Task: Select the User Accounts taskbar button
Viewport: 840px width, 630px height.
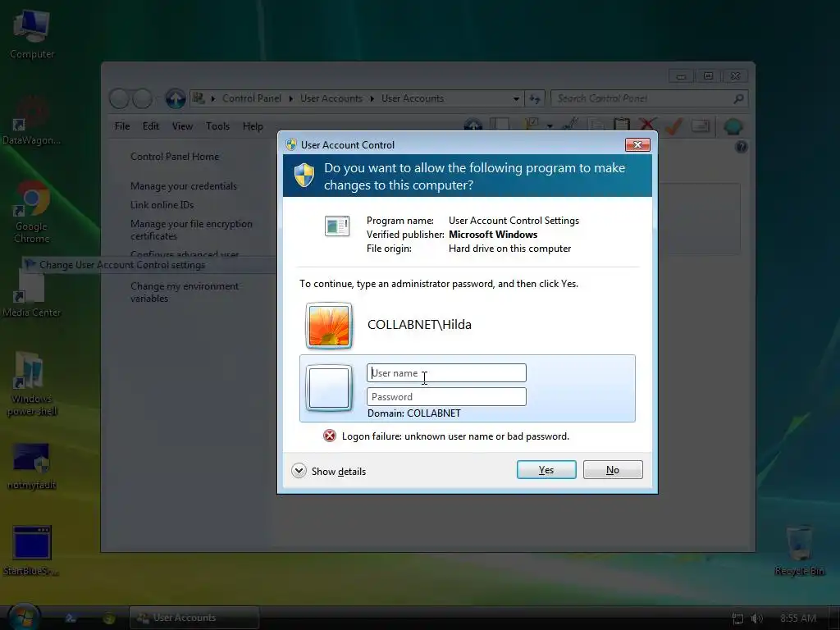Action: 194,618
